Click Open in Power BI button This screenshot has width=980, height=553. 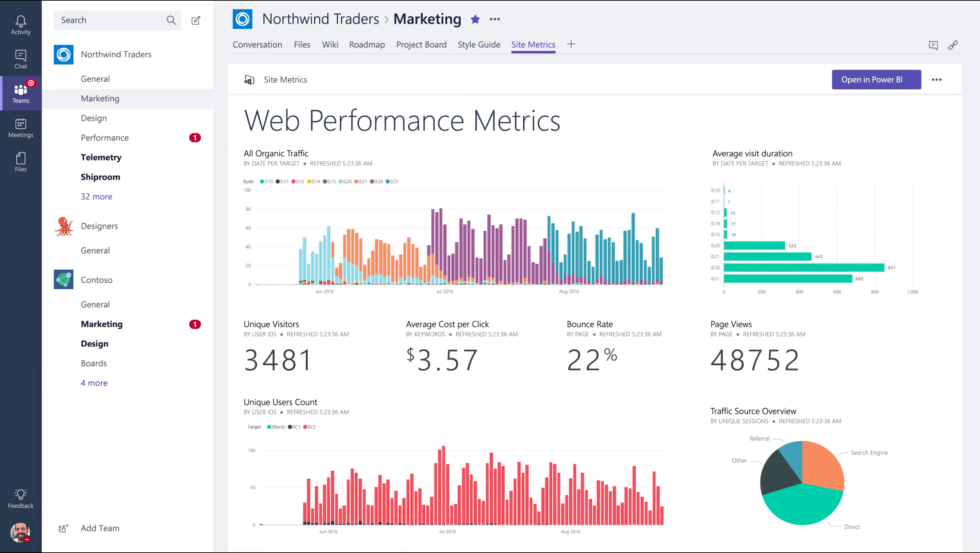(x=876, y=80)
